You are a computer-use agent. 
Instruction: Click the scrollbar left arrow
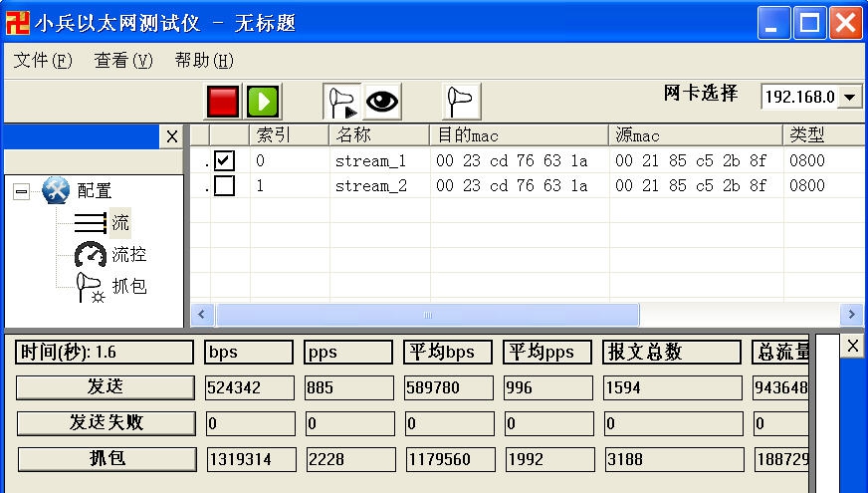202,315
